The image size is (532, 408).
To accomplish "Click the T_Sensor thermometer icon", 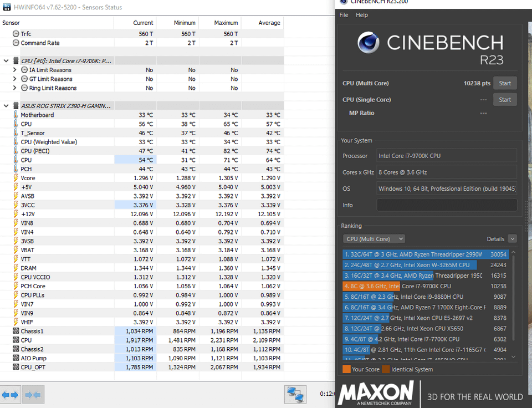I will [16, 132].
